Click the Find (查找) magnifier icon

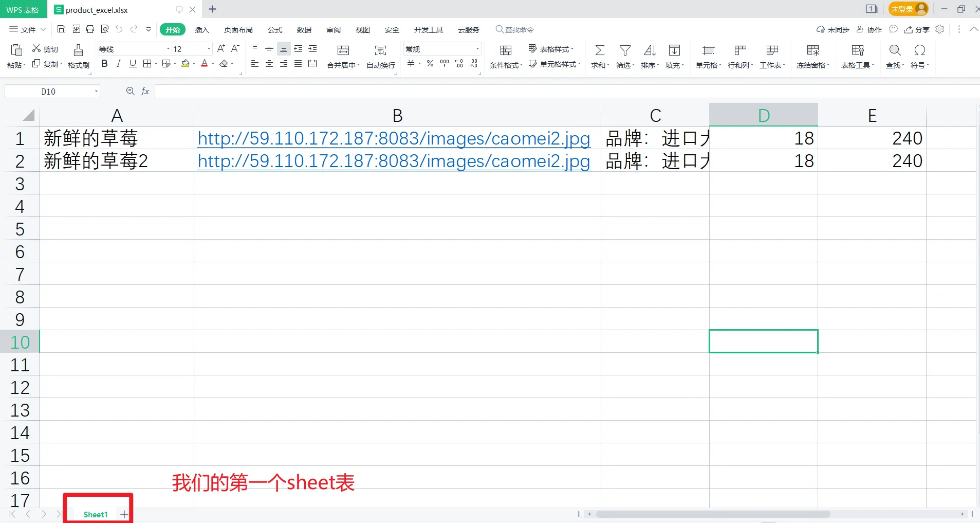[895, 50]
